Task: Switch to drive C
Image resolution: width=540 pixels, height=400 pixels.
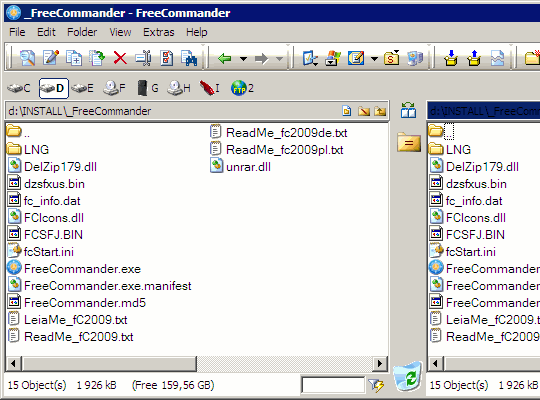Action: [x=20, y=89]
